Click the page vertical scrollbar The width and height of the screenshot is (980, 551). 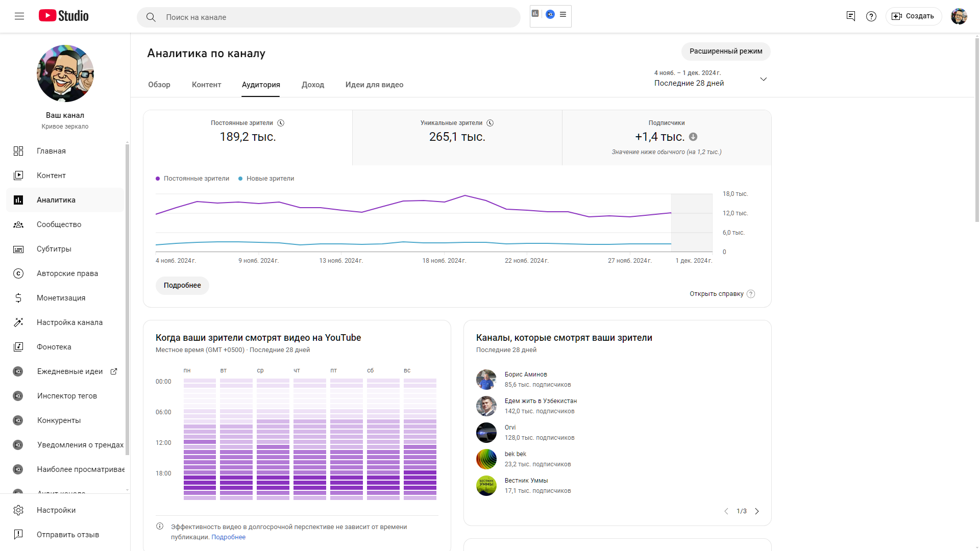tap(977, 130)
